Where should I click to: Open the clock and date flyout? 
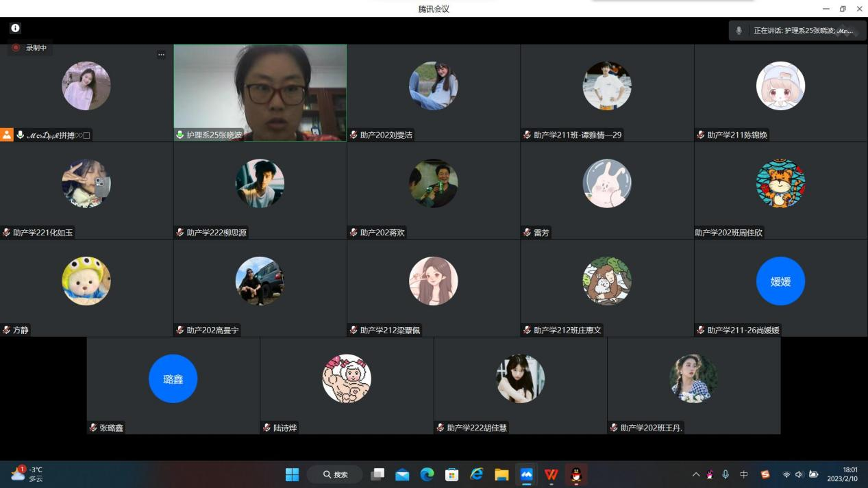[842, 474]
